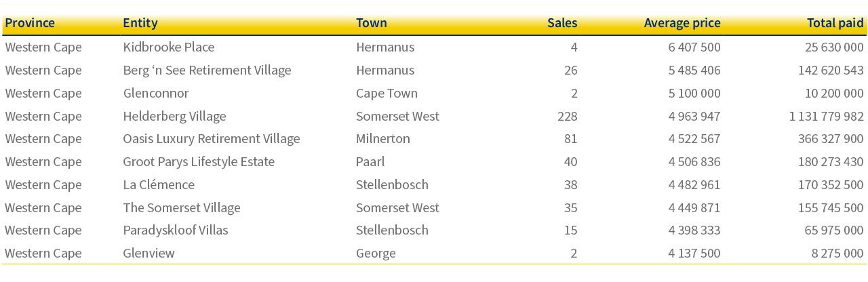Select the Sales column header
This screenshot has width=868, height=282.
click(562, 23)
